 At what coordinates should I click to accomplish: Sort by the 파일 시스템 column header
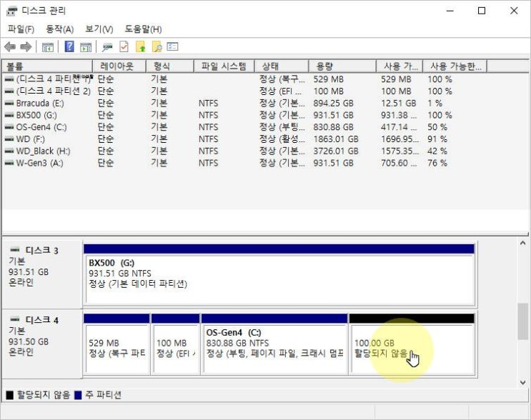(x=224, y=66)
